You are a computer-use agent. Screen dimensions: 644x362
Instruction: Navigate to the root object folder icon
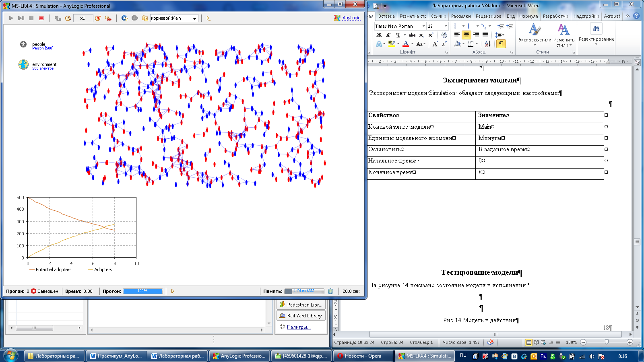145,18
